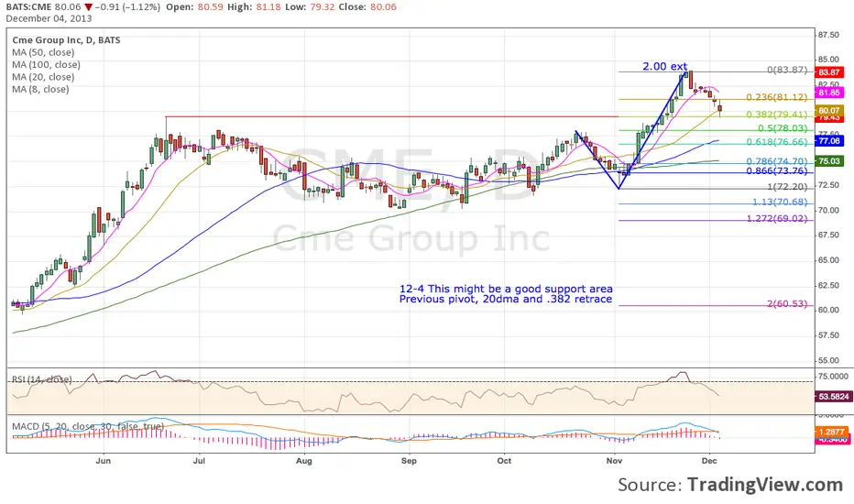Click the Fibonacci level '1.272(69.02)' label

[777, 218]
